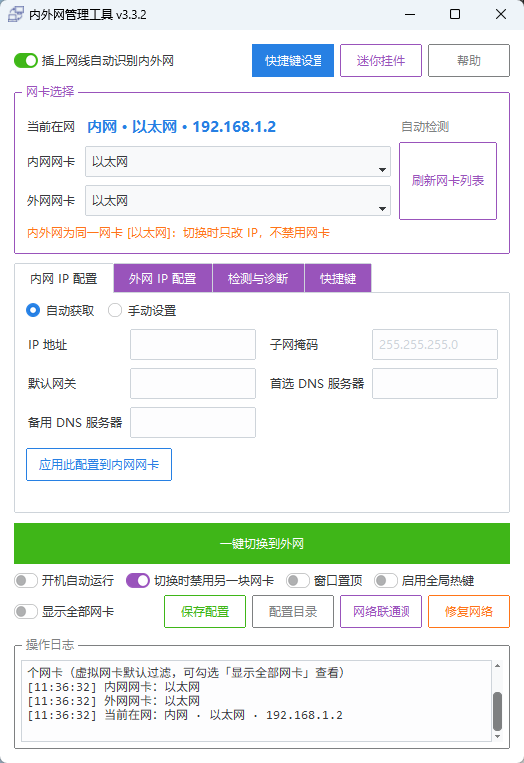Switch to 内网 IP 配置 tab
Viewport: 524px width, 763px height.
coord(64,278)
